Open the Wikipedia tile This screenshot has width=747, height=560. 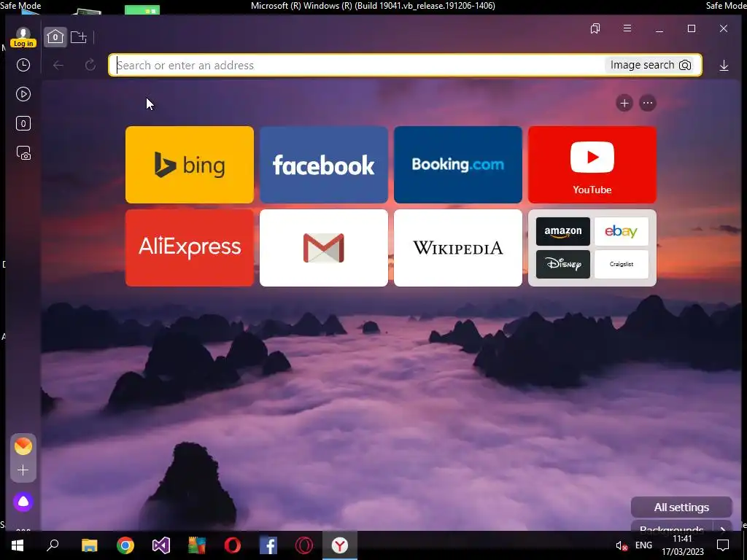[458, 248]
